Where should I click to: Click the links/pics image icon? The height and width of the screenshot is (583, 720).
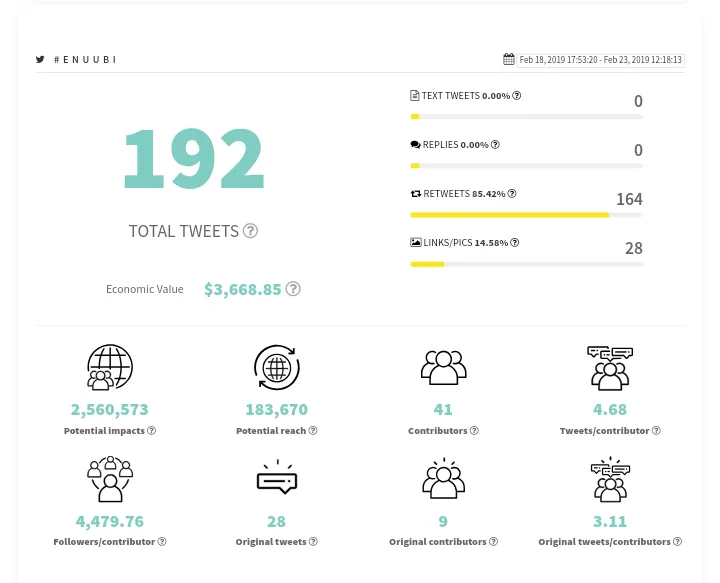[x=416, y=242]
